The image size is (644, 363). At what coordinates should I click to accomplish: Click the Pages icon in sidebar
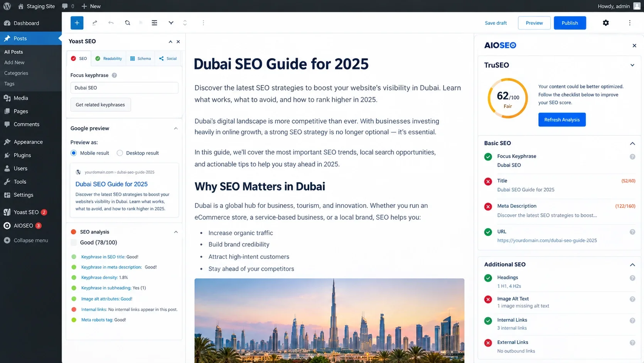point(7,111)
